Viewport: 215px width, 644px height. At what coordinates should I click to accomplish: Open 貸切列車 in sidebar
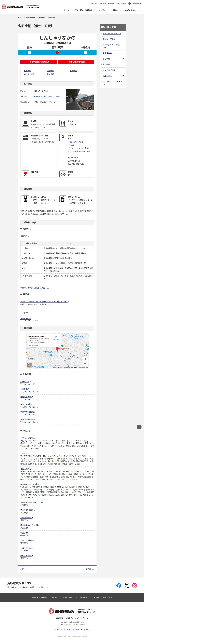click(106, 65)
